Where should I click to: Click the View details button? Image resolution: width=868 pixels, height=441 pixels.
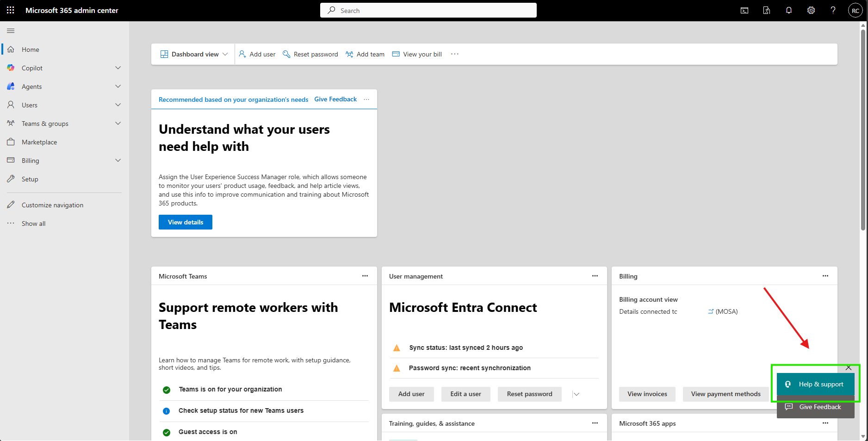tap(186, 222)
